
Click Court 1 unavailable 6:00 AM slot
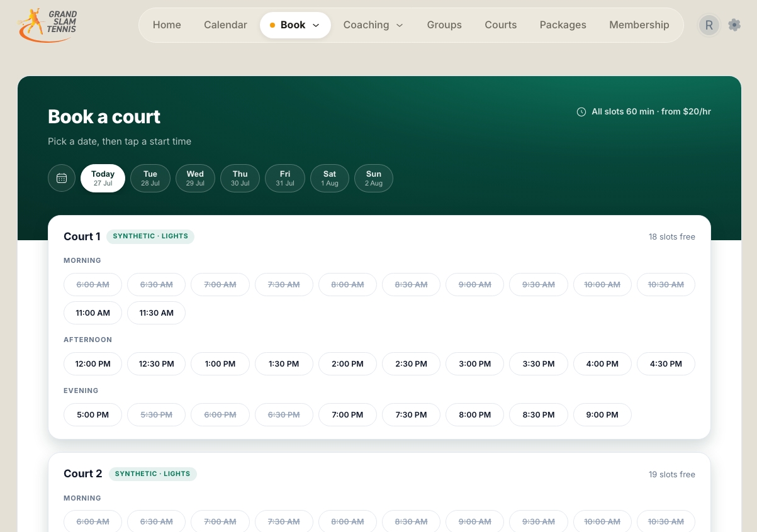pyautogui.click(x=93, y=284)
